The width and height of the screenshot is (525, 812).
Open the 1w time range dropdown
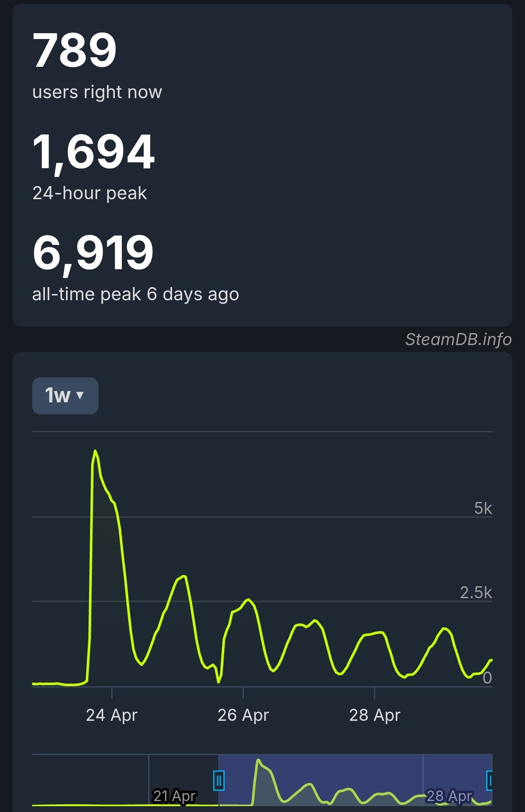point(65,395)
